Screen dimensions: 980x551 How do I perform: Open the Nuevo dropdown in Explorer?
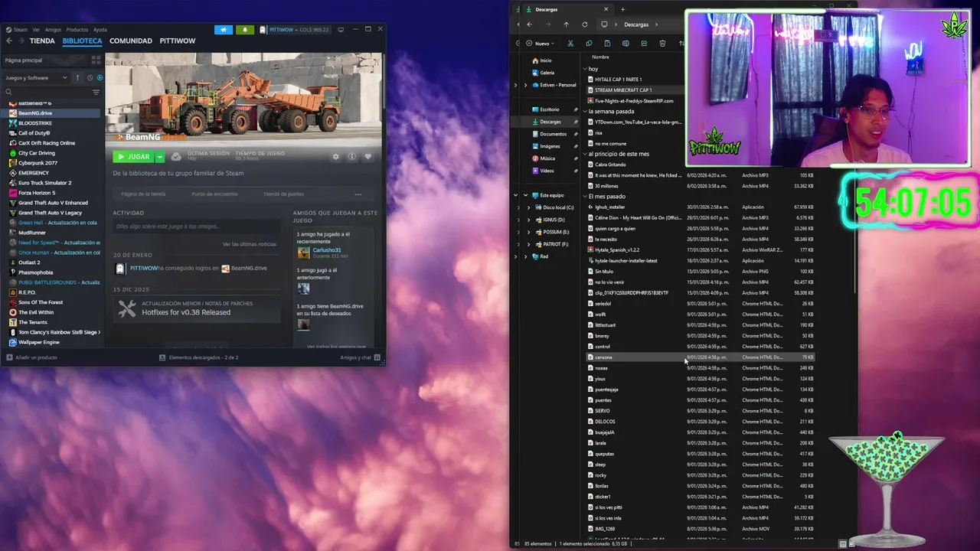(x=541, y=44)
